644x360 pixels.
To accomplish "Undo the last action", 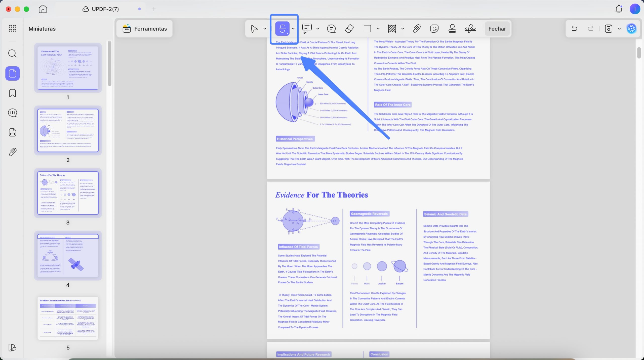I will pyautogui.click(x=574, y=28).
